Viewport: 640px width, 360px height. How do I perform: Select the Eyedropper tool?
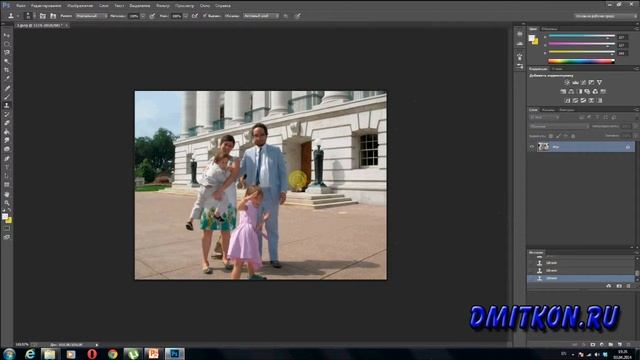point(7,79)
